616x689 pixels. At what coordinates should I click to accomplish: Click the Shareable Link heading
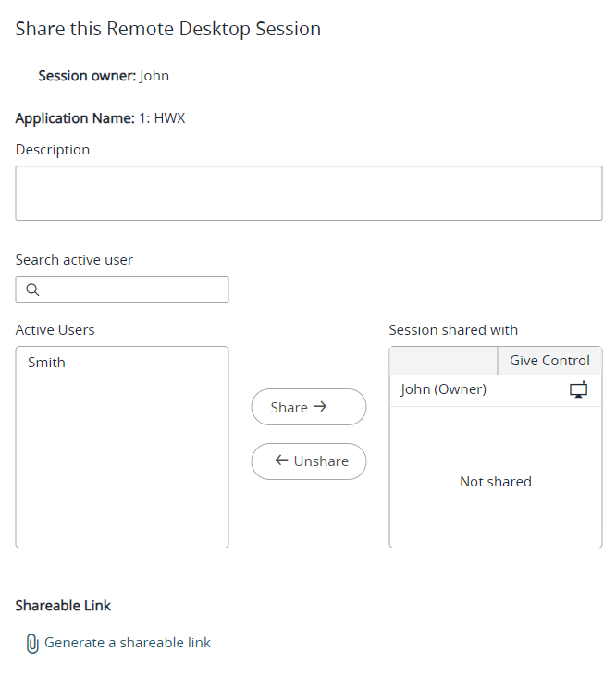click(x=63, y=606)
